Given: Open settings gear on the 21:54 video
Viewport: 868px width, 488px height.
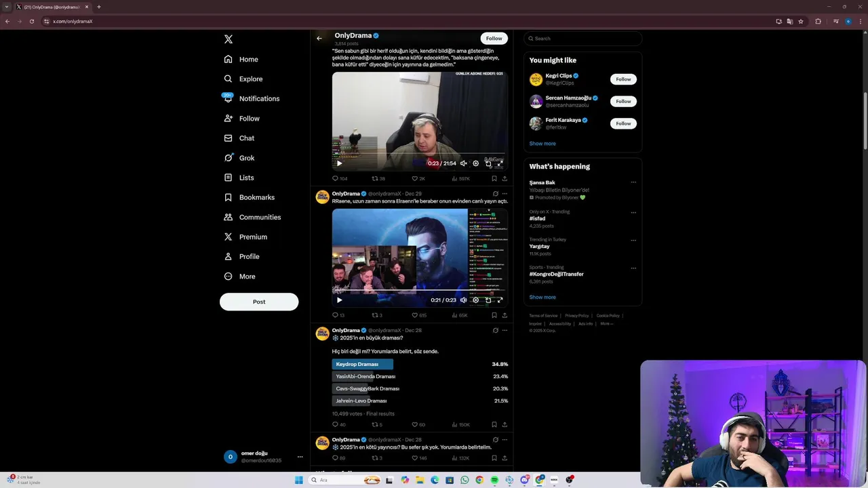Looking at the screenshot, I should pyautogui.click(x=475, y=163).
